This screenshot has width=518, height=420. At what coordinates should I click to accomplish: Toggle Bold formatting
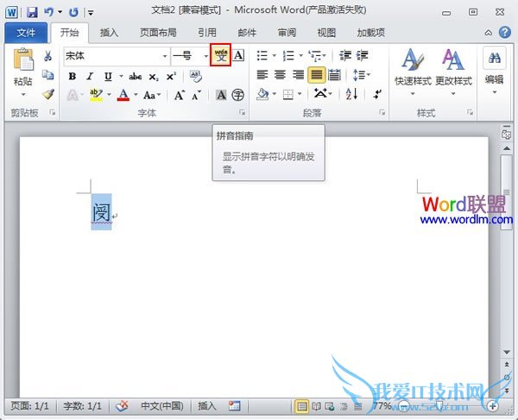pyautogui.click(x=72, y=77)
